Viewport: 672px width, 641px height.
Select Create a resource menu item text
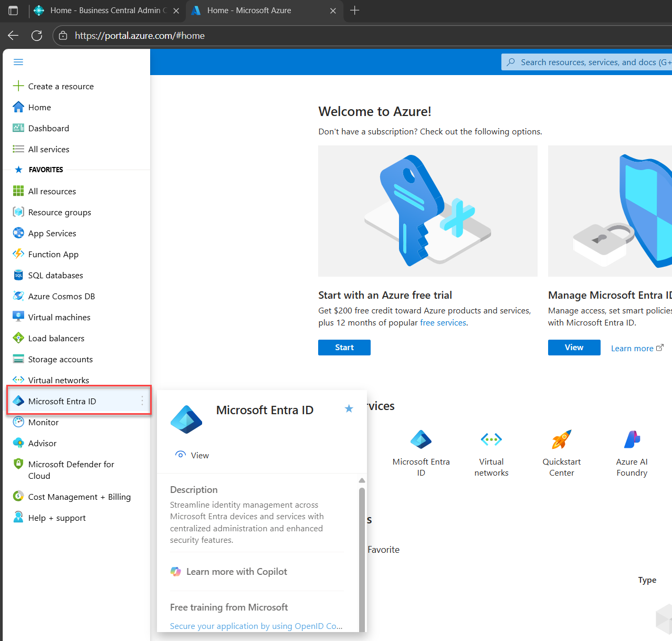[x=61, y=86]
